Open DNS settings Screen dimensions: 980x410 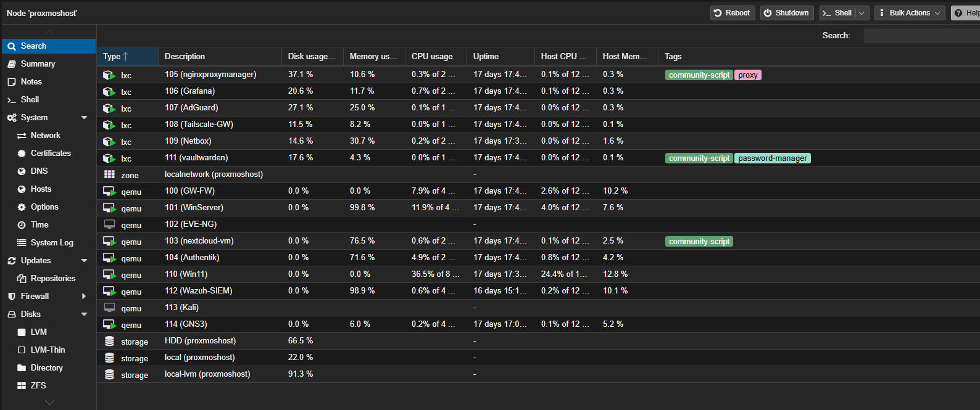tap(49, 171)
